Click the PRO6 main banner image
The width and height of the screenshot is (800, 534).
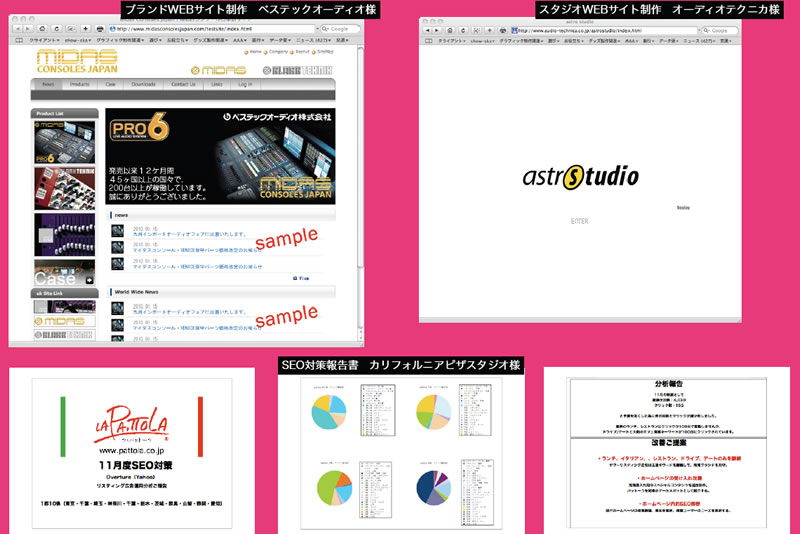pos(220,156)
